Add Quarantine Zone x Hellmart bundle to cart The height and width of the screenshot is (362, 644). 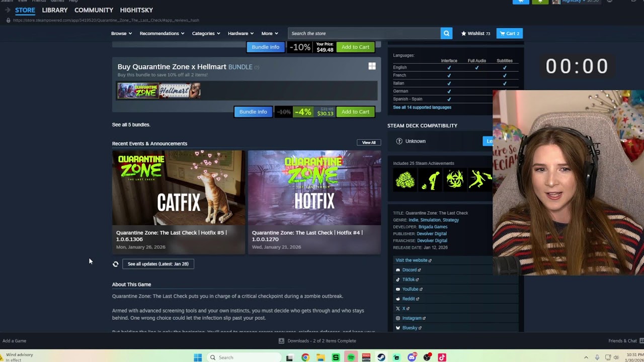pos(355,112)
